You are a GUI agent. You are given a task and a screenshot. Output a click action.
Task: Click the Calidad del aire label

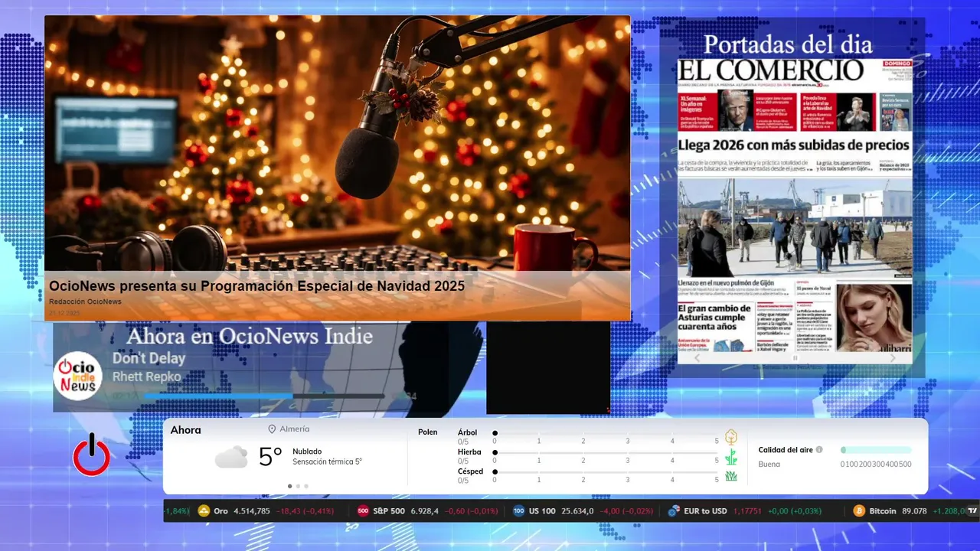point(786,450)
